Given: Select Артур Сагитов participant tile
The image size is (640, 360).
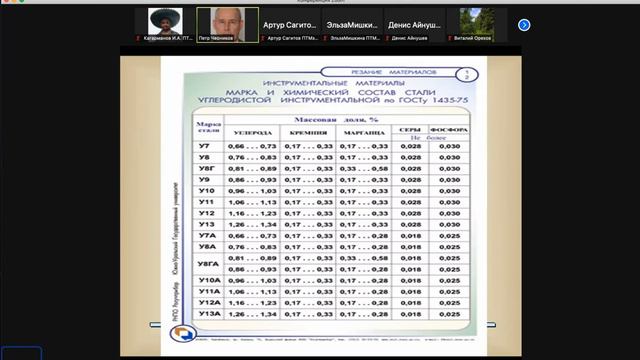Looking at the screenshot, I should 290,24.
